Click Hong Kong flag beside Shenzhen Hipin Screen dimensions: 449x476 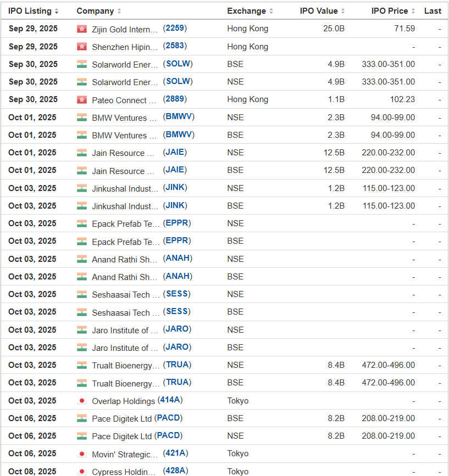pos(82,47)
